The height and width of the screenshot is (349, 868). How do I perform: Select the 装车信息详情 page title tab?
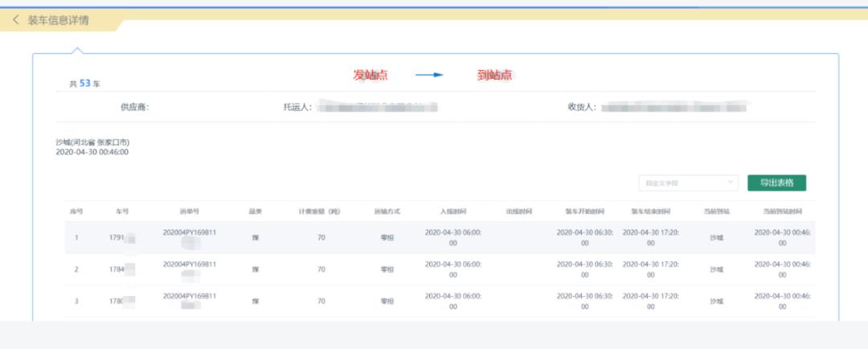click(x=58, y=20)
